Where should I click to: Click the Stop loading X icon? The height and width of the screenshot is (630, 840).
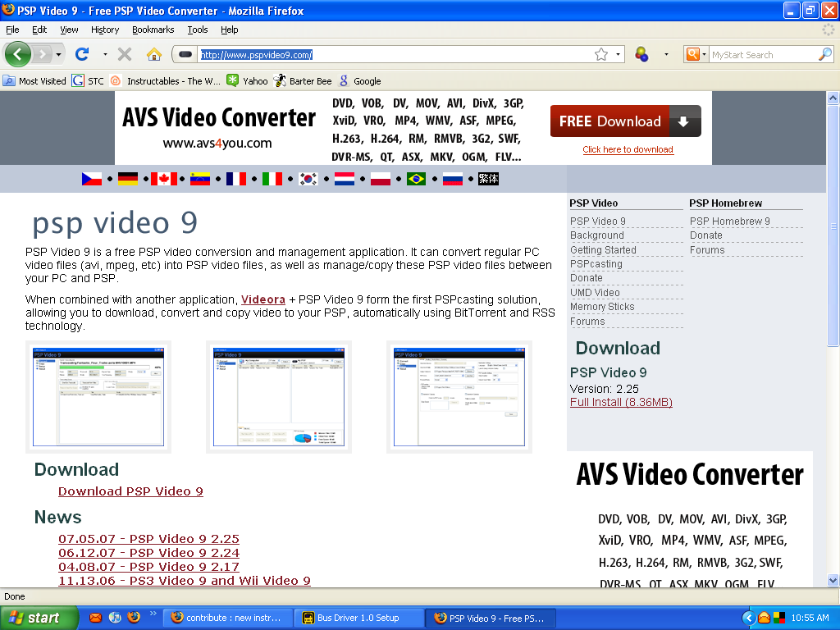(x=125, y=54)
